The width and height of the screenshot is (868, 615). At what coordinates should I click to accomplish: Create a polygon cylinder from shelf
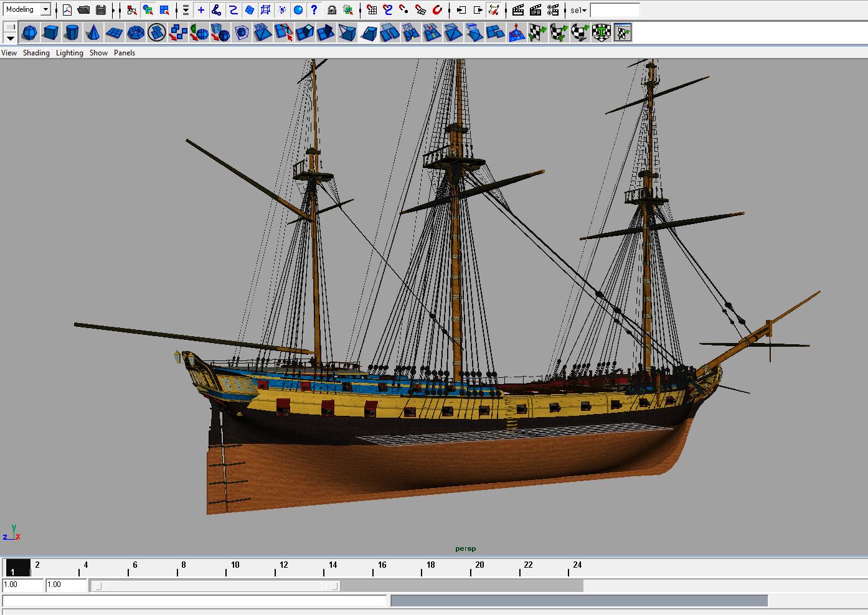[x=72, y=32]
